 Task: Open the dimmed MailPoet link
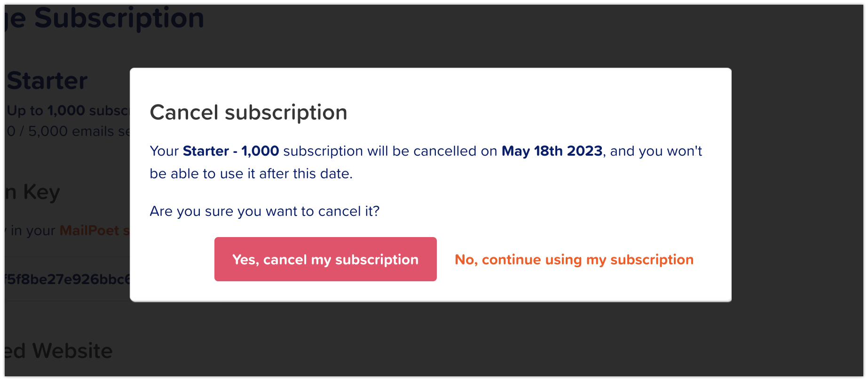tap(89, 230)
